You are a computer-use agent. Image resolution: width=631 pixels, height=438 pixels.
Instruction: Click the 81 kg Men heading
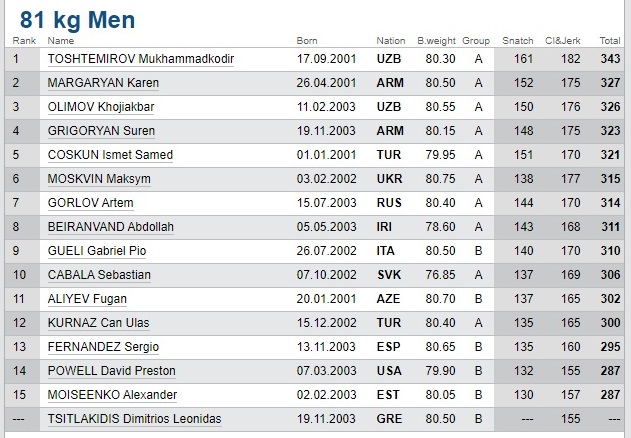pos(78,20)
